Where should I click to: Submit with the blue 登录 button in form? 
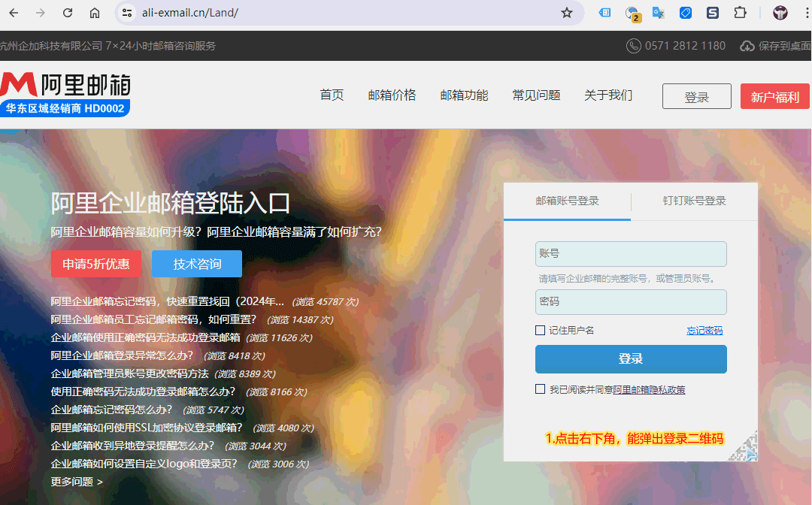[x=631, y=359]
